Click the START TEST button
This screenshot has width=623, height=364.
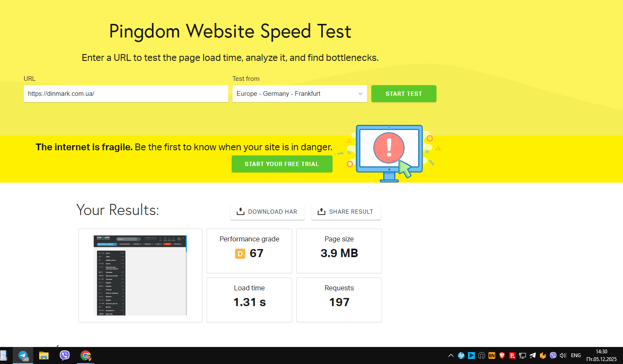[x=404, y=94]
